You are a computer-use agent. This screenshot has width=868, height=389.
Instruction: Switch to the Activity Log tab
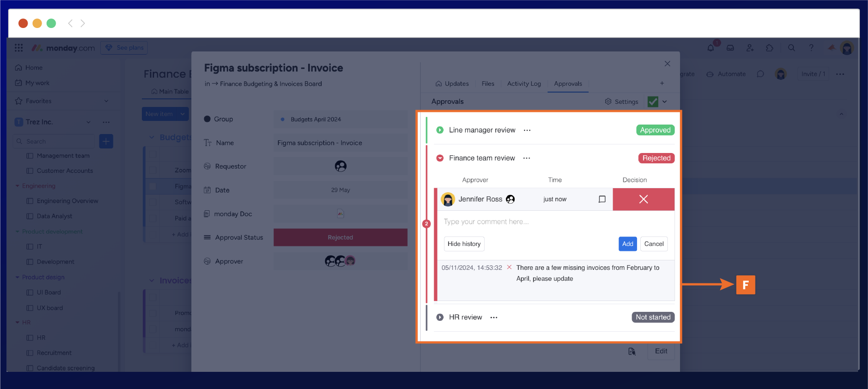click(524, 83)
